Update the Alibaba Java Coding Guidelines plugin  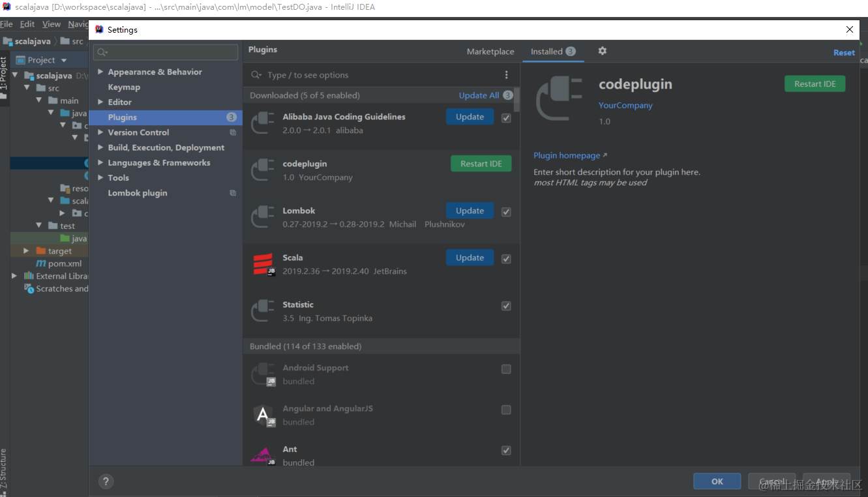470,117
